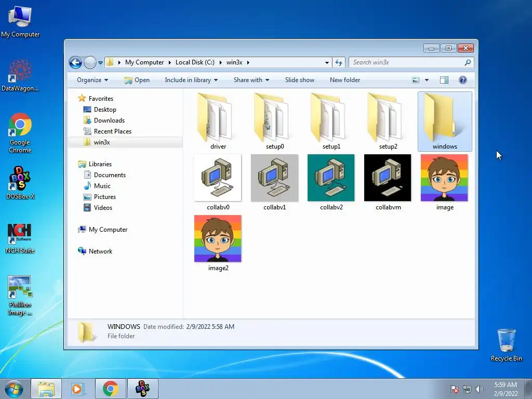
Task: Select Favorites in the navigation pane
Action: [x=96, y=98]
